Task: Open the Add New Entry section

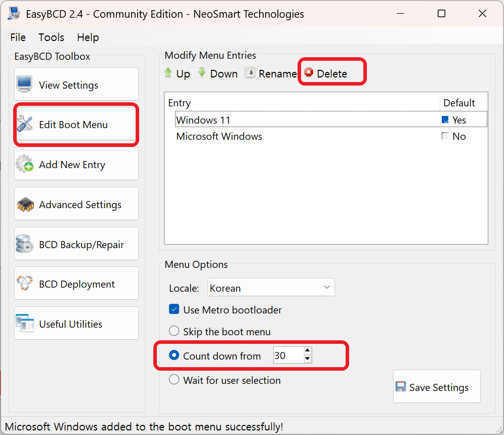Action: (76, 165)
